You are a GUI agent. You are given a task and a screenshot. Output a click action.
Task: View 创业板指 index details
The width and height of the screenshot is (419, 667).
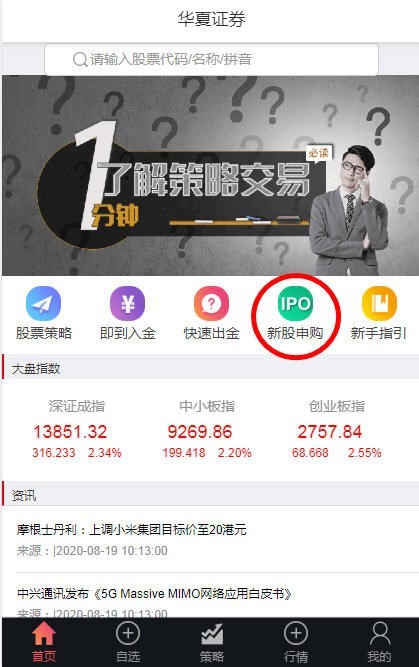pos(337,430)
